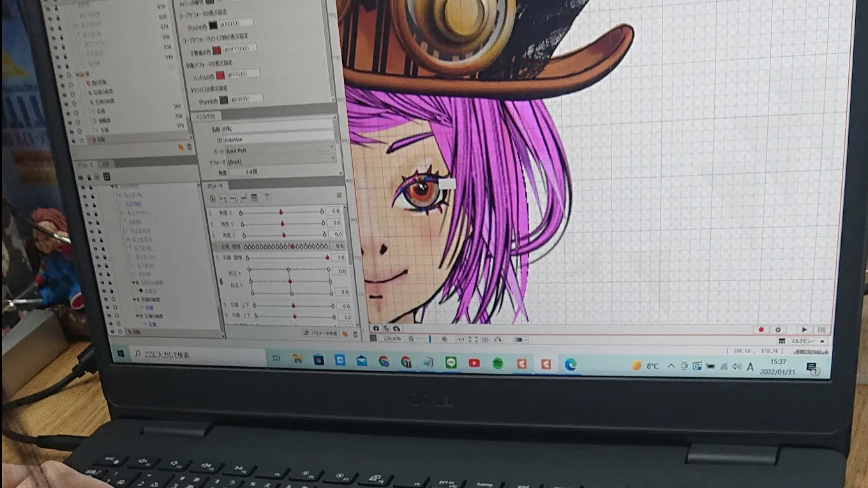Screen dimensions: 868x488
Task: Switch to the パラメータ tab
Action: pos(214,186)
